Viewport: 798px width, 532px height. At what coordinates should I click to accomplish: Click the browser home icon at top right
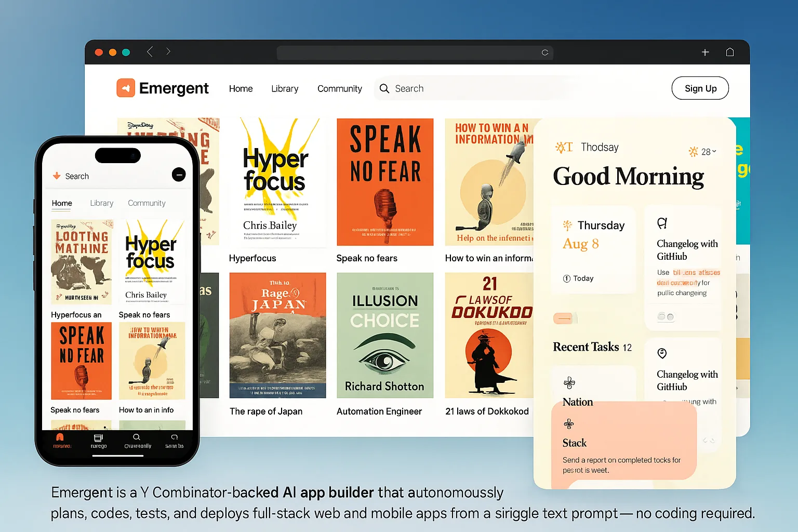click(730, 52)
